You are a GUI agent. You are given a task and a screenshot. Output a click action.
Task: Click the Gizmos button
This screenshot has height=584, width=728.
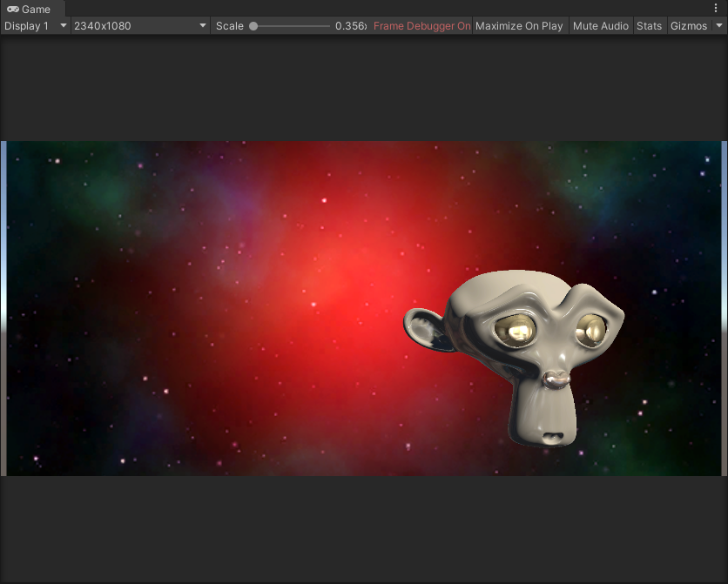coord(689,26)
